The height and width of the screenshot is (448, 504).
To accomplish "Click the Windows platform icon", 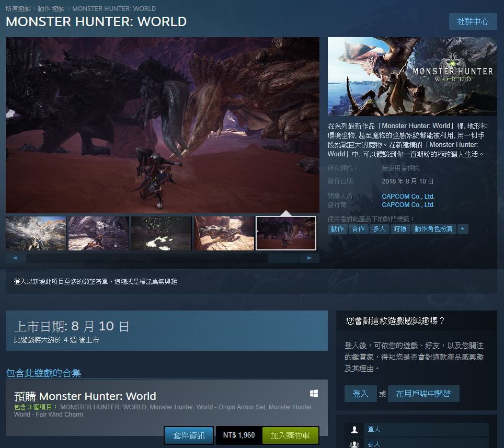I will [314, 394].
